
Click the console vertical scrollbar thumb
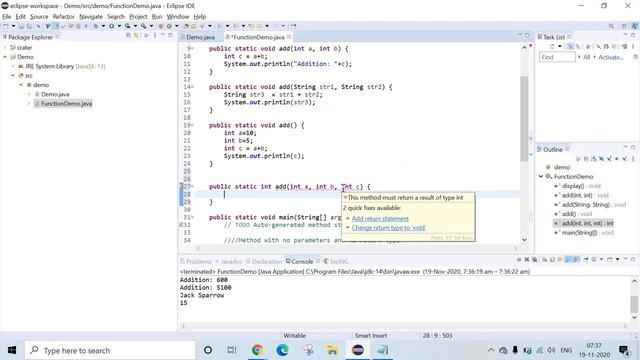click(x=634, y=304)
